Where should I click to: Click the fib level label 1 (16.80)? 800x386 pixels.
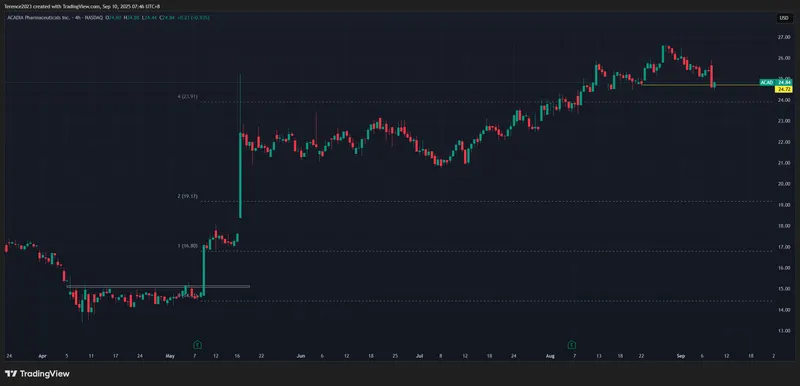pos(188,246)
